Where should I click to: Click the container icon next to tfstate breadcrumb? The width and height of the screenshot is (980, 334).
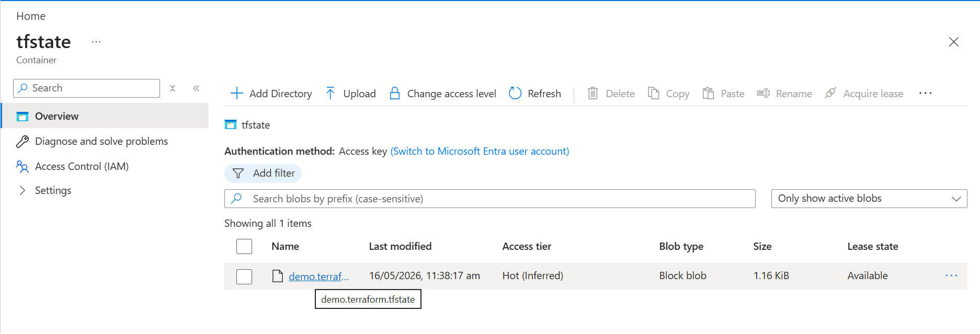click(x=231, y=125)
